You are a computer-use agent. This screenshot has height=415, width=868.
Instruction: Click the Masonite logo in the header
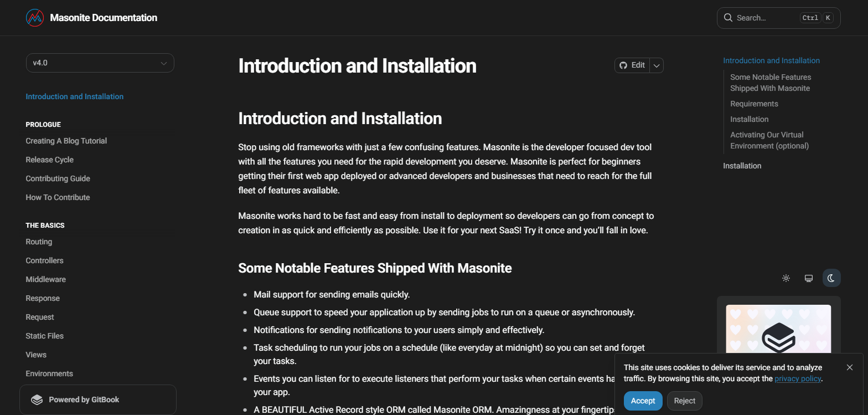[34, 17]
